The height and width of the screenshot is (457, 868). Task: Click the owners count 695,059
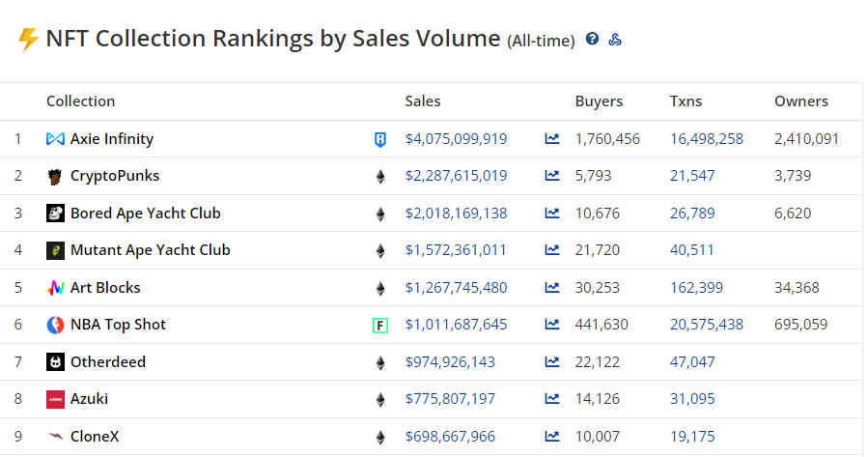(801, 324)
